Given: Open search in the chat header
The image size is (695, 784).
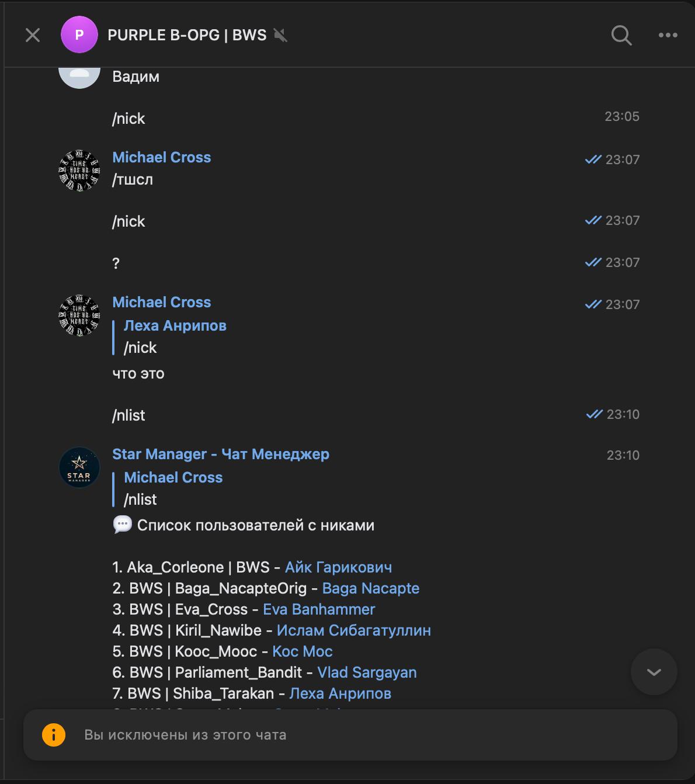Looking at the screenshot, I should coord(621,35).
